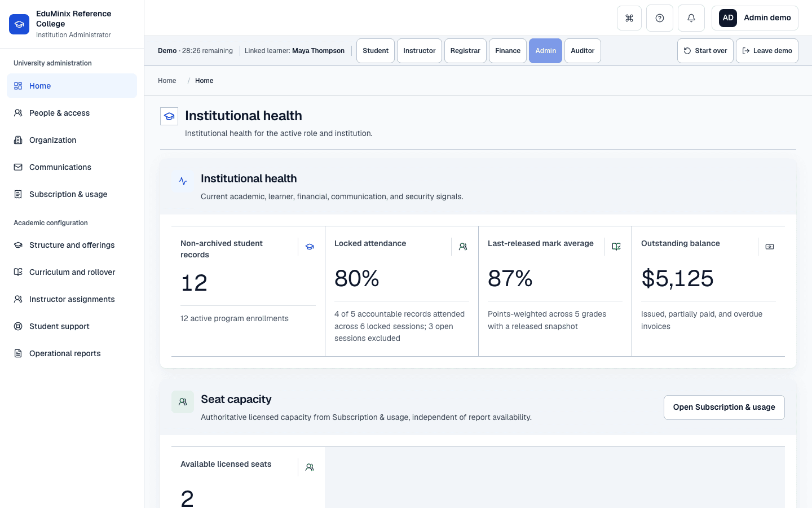This screenshot has width=812, height=508.
Task: Click the Communications envelope icon
Action: 18,167
